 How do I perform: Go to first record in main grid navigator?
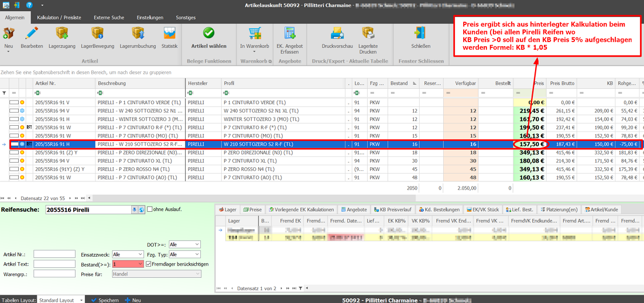click(4, 198)
